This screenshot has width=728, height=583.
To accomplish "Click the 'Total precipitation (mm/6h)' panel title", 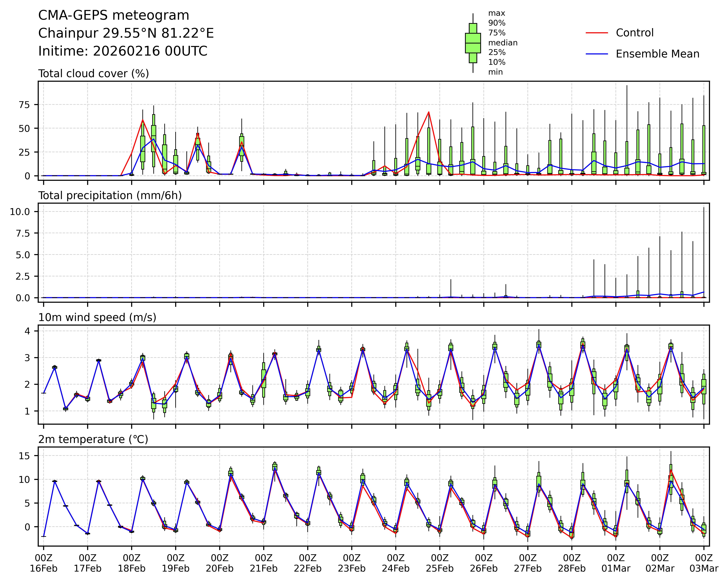I will (x=110, y=196).
